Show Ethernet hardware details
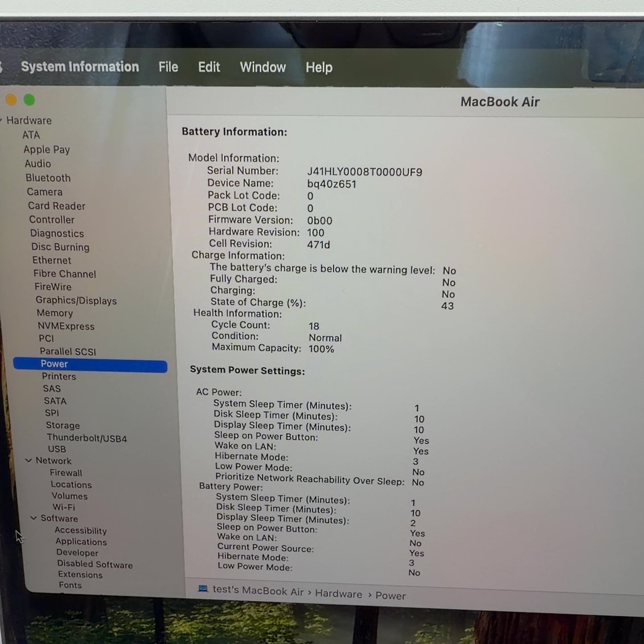Image resolution: width=644 pixels, height=644 pixels. 52,260
